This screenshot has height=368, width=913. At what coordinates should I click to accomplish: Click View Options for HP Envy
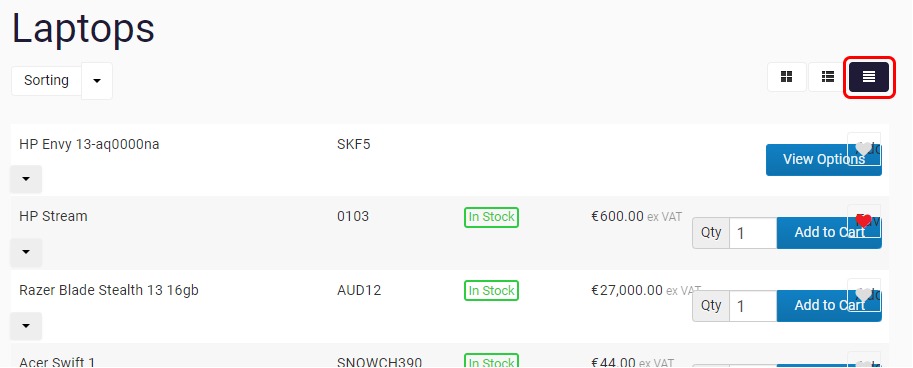(x=823, y=160)
